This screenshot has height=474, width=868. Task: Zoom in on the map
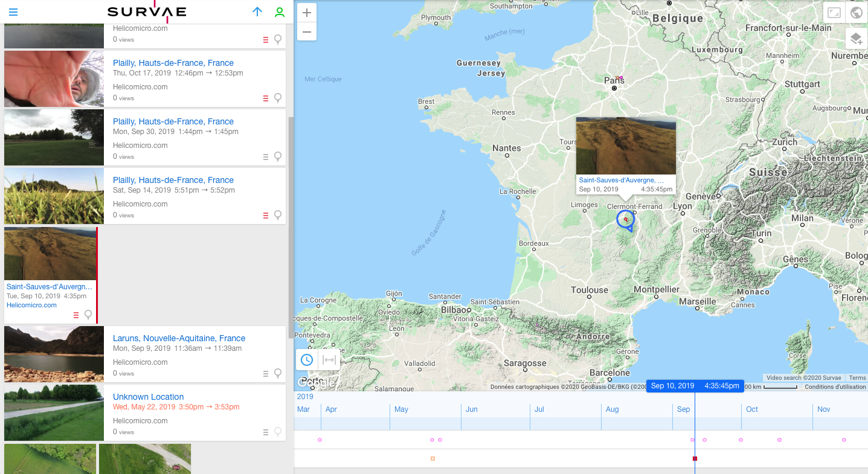tap(307, 13)
